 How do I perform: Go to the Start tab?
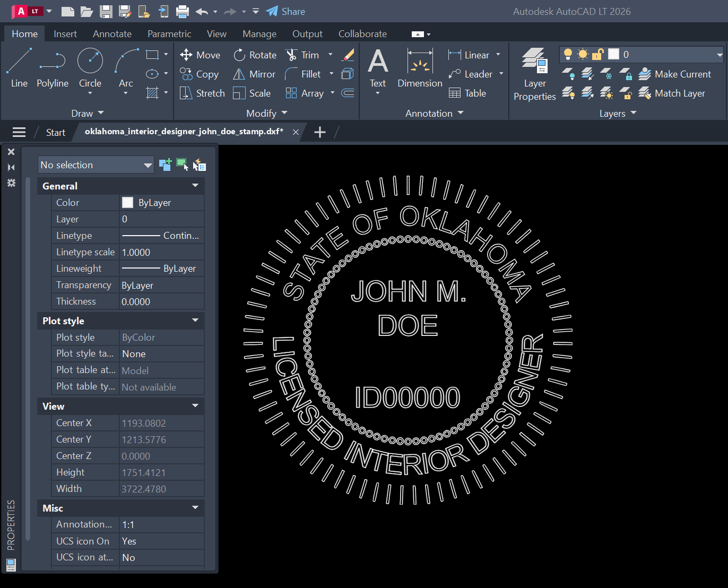56,132
